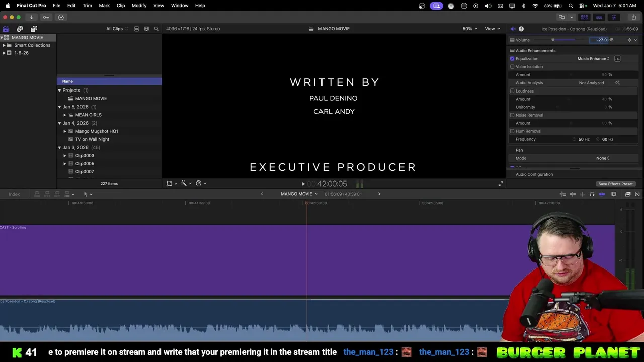Open the Edit menu
Screen dimensions: 644x362
click(71, 6)
